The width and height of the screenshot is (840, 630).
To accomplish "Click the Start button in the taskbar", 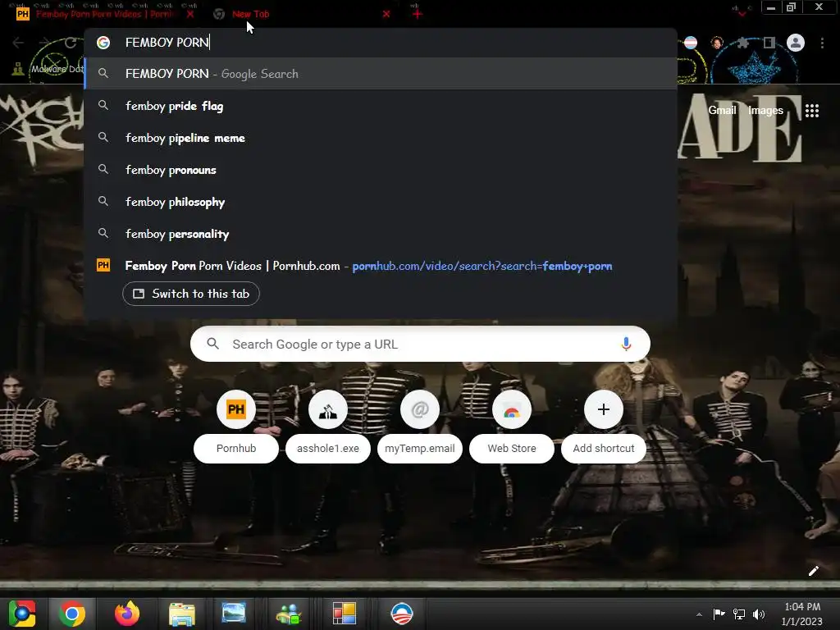I will tap(22, 614).
